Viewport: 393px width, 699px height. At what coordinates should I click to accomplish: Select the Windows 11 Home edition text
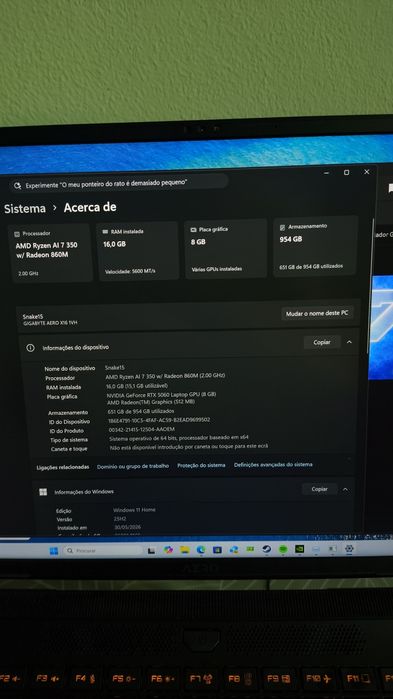[134, 510]
